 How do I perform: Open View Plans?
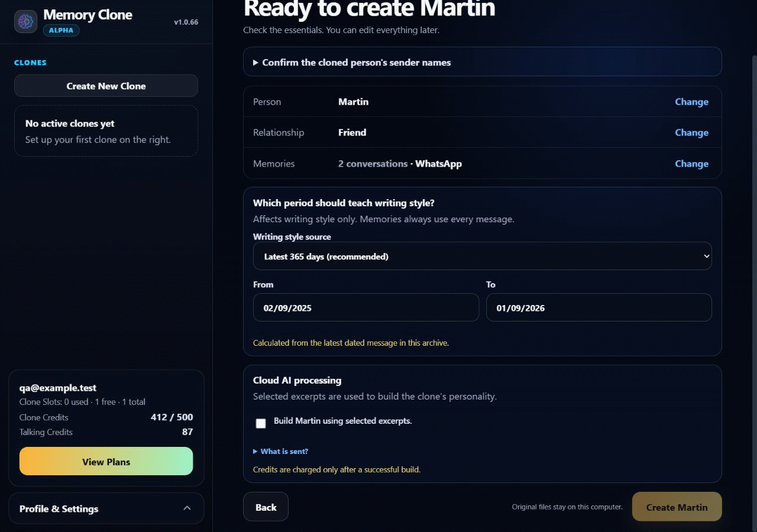coord(106,461)
